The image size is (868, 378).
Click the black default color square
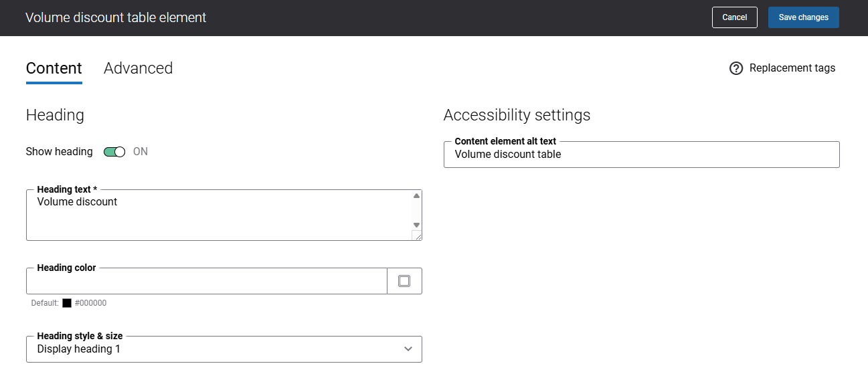[67, 303]
